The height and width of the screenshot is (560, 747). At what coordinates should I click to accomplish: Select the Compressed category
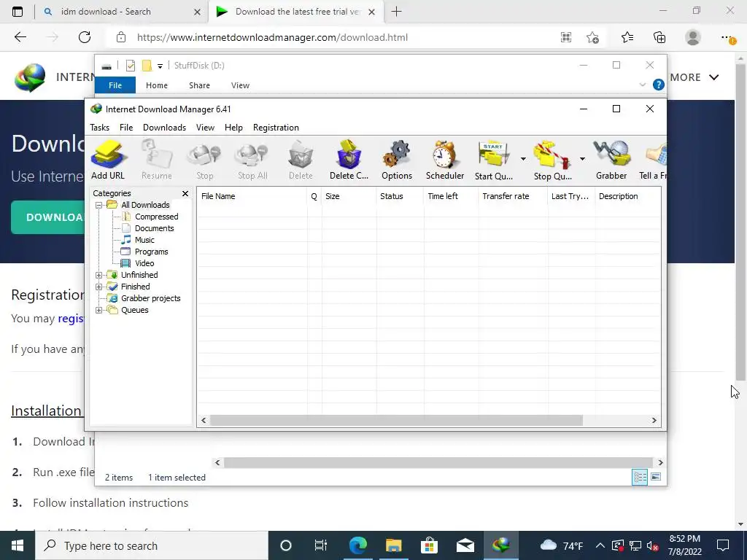coord(156,217)
